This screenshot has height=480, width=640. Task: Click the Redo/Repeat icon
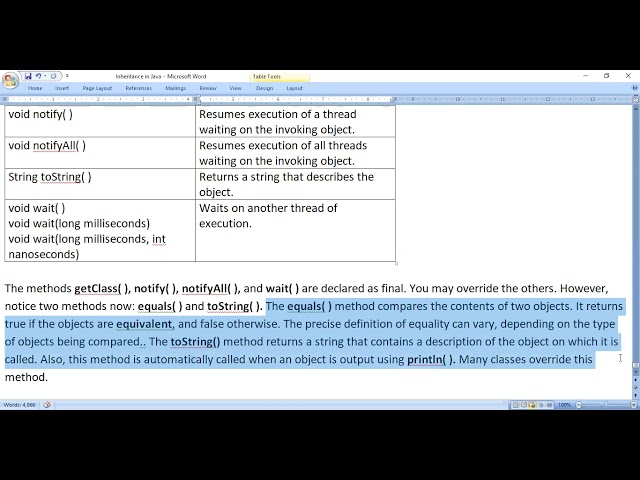point(53,76)
